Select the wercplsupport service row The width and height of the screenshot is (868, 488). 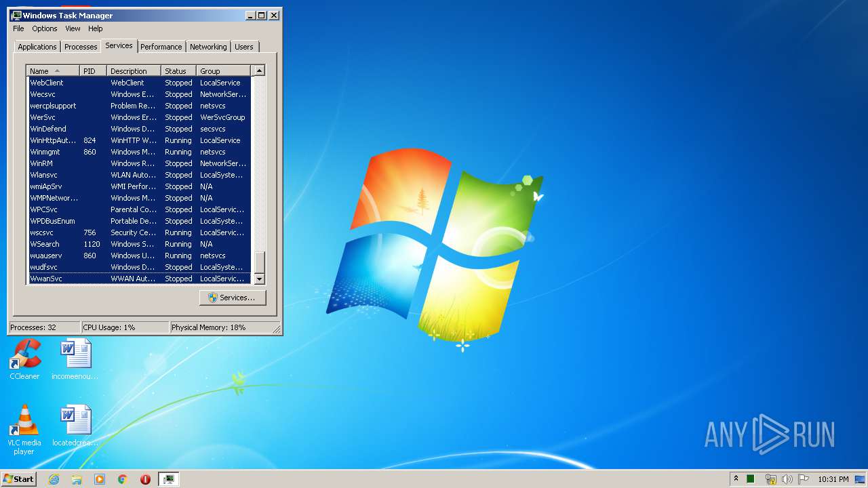(139, 106)
